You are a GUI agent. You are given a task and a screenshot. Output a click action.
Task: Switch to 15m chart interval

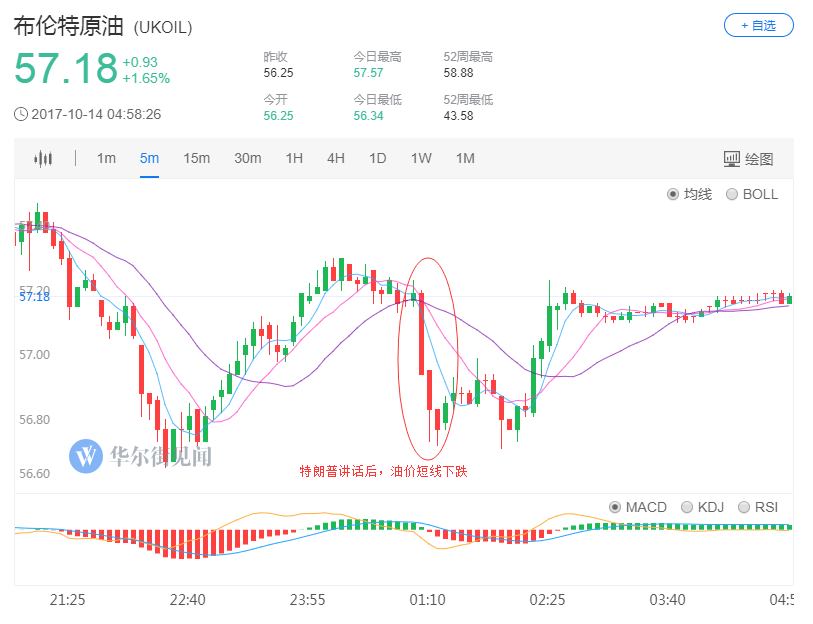[x=196, y=158]
